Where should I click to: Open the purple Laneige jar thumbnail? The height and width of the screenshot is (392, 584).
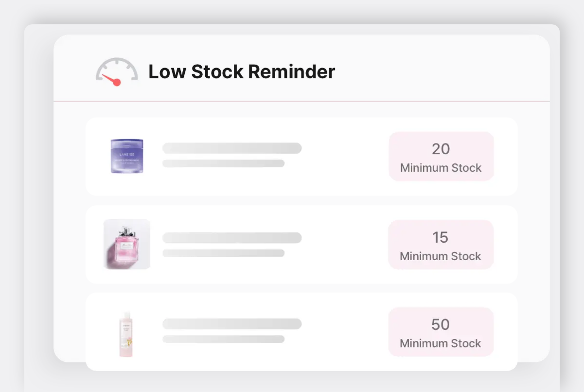coord(127,156)
